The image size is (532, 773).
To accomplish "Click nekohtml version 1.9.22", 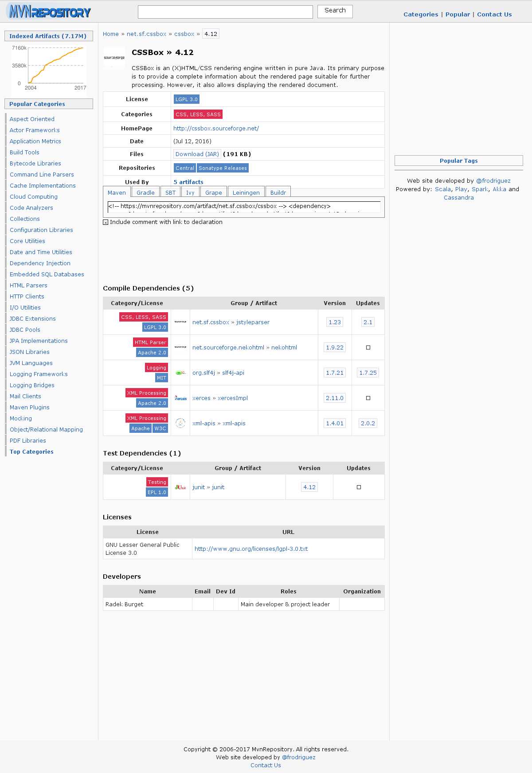I will point(335,348).
